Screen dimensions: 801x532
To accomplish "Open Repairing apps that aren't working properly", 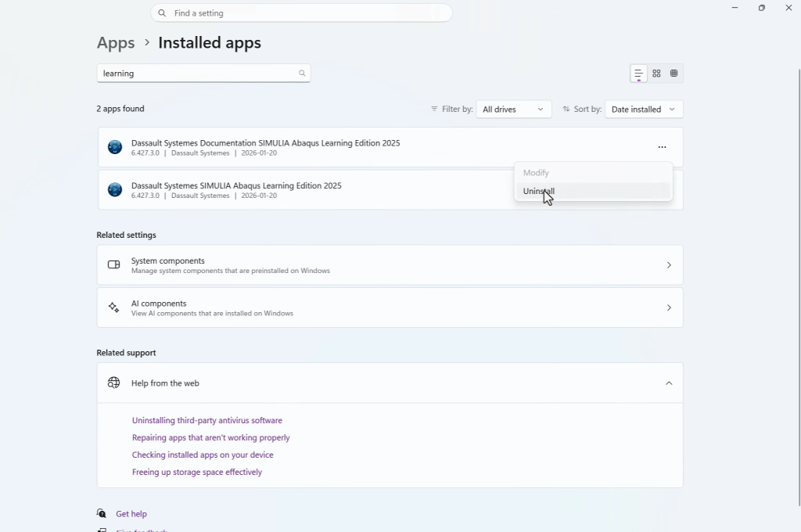I will click(210, 437).
